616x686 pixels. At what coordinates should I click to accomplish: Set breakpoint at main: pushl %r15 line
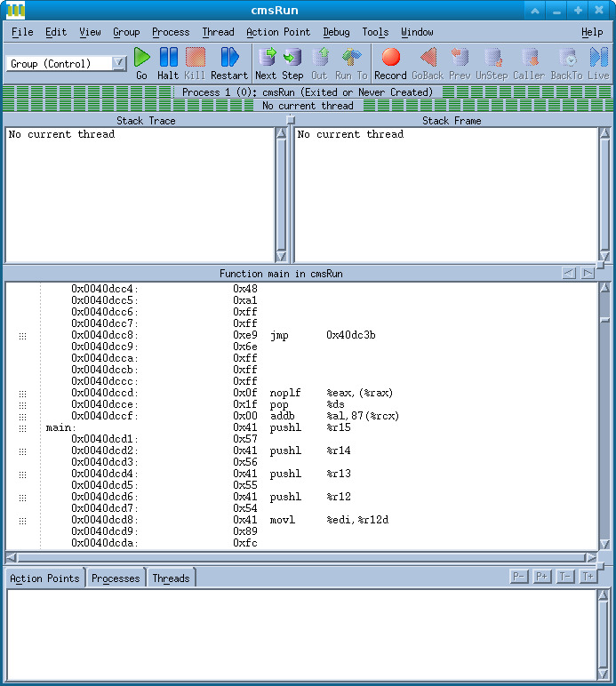(x=23, y=428)
